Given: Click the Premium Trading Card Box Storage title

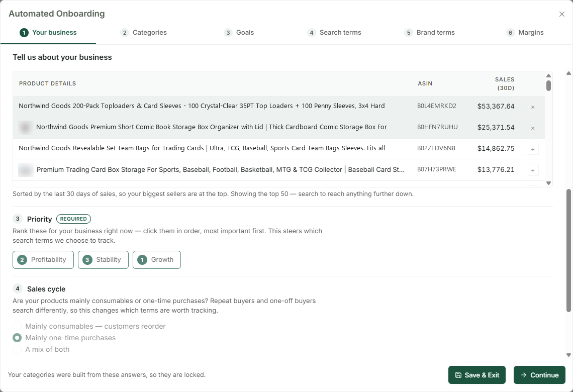Looking at the screenshot, I should coord(221,170).
